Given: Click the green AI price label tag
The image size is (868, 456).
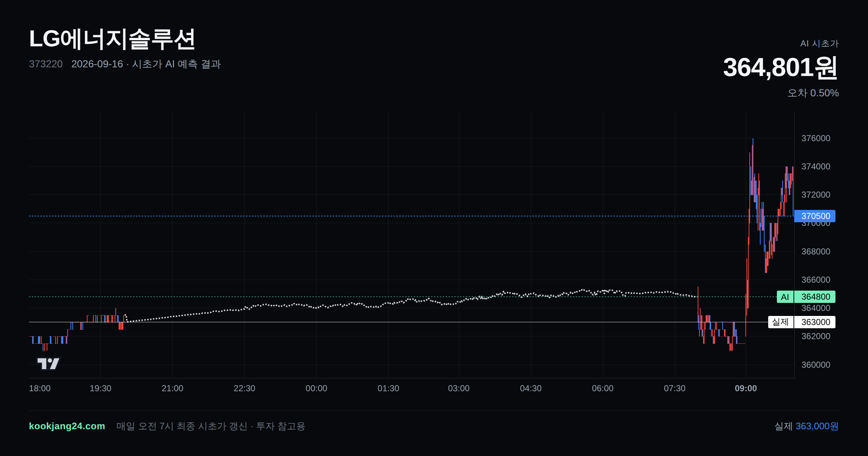Looking at the screenshot, I should [x=785, y=297].
